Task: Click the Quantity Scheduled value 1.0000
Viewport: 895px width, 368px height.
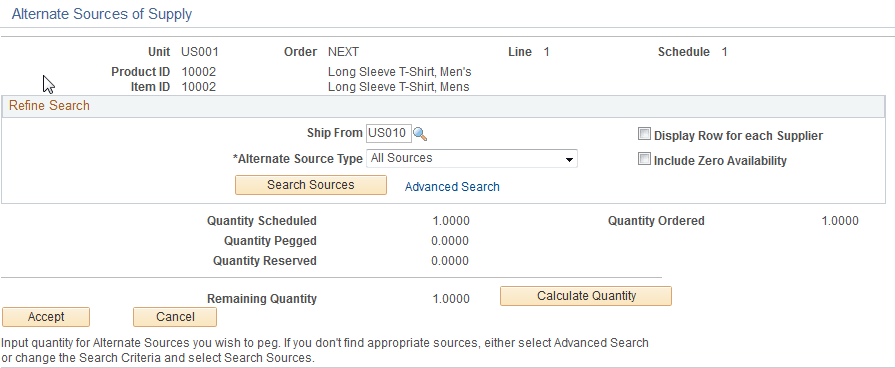Action: tap(451, 221)
